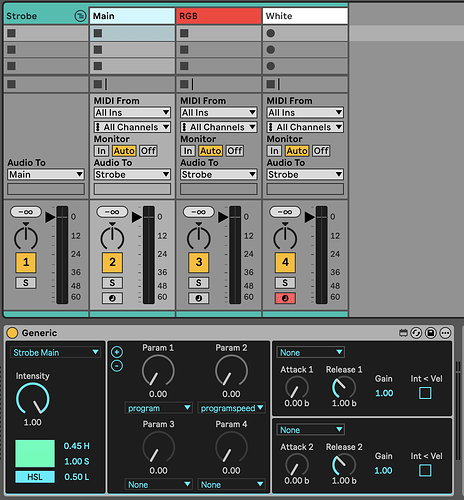Image resolution: width=464 pixels, height=500 pixels.
Task: Fold the Strobe group track icon
Action: click(x=80, y=16)
